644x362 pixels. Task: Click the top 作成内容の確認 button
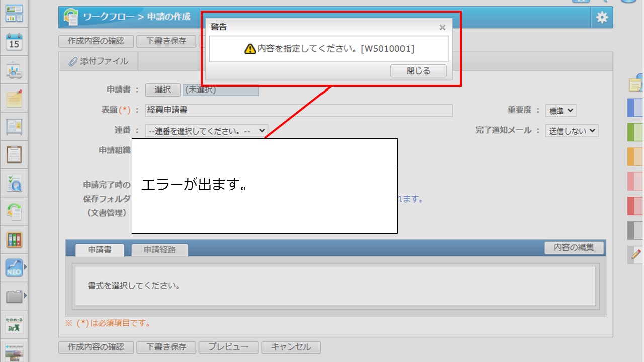point(96,41)
